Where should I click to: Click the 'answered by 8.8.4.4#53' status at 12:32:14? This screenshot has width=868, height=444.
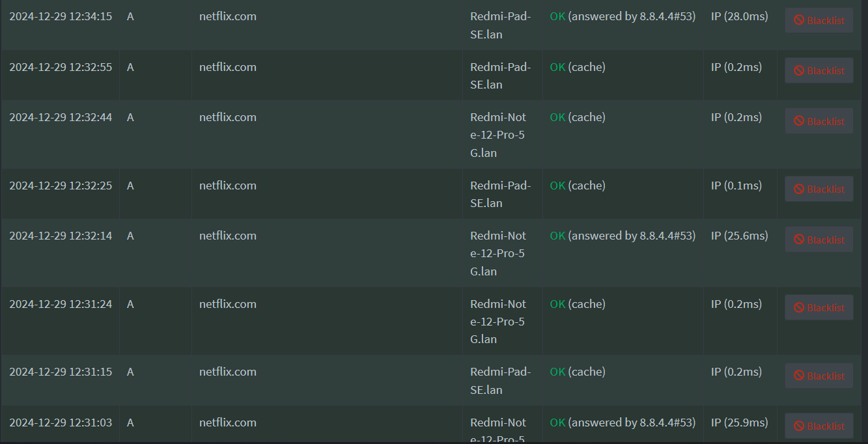632,236
